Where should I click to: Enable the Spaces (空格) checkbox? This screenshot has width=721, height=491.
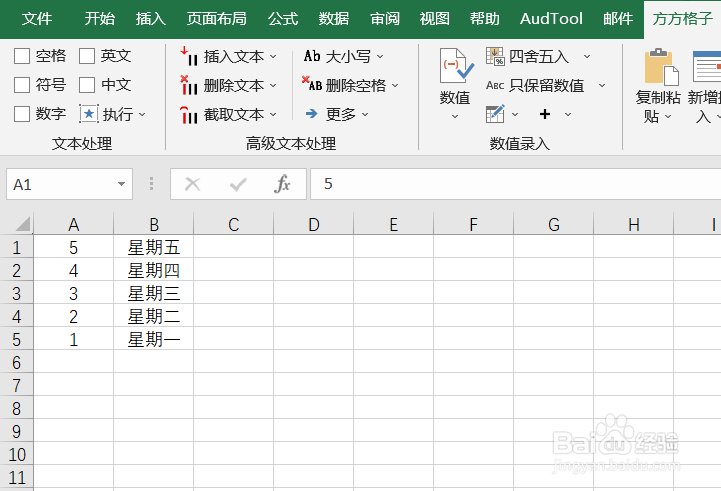pos(22,56)
